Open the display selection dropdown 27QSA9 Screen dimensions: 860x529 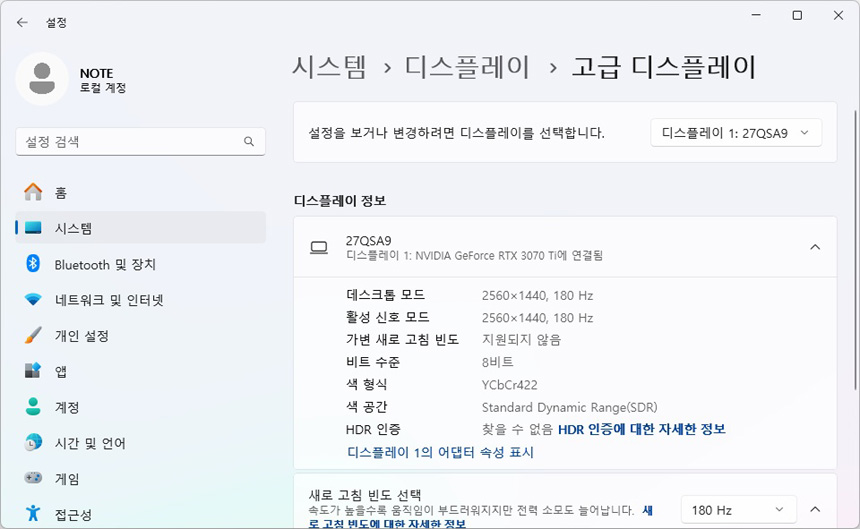tap(735, 133)
